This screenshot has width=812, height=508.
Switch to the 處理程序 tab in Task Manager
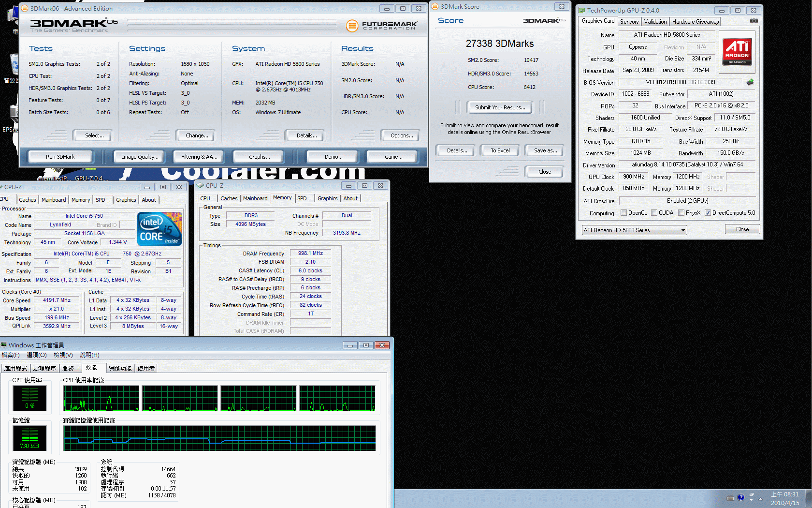pos(44,369)
